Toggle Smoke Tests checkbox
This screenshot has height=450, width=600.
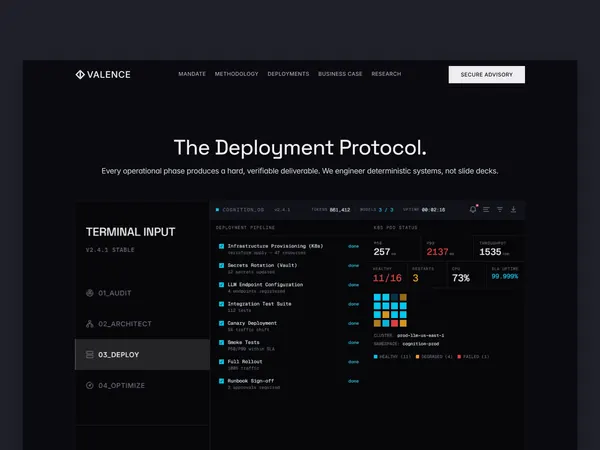coord(221,342)
